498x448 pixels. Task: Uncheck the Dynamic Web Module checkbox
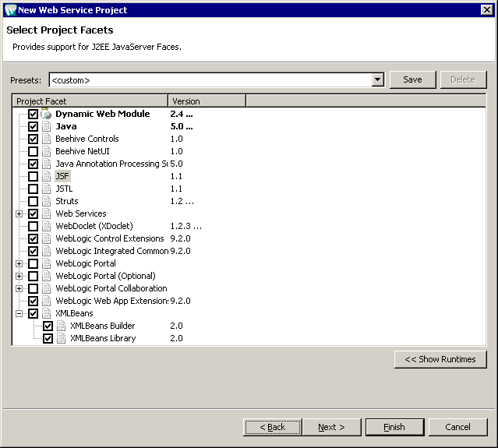(33, 114)
